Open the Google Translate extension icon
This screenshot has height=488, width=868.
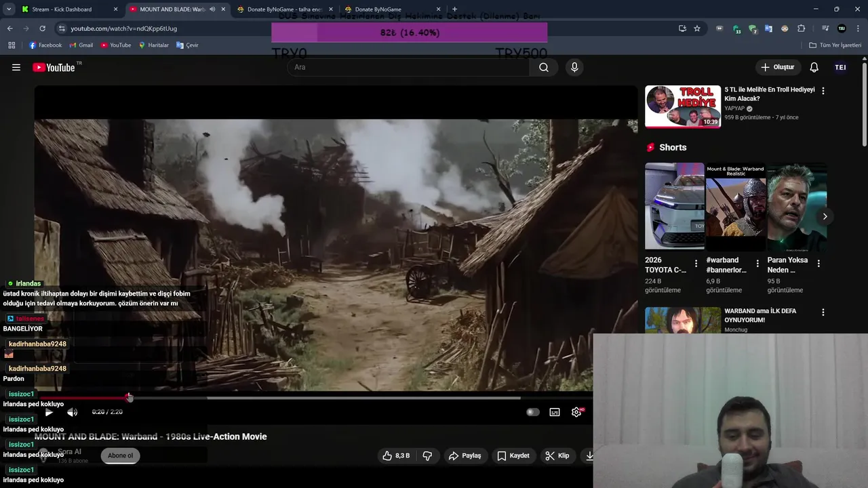coord(768,28)
